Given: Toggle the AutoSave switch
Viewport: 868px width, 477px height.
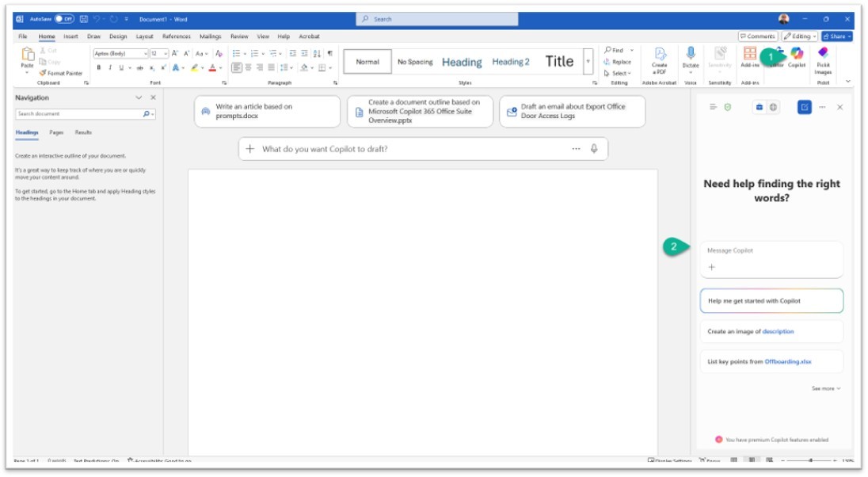Looking at the screenshot, I should click(64, 18).
